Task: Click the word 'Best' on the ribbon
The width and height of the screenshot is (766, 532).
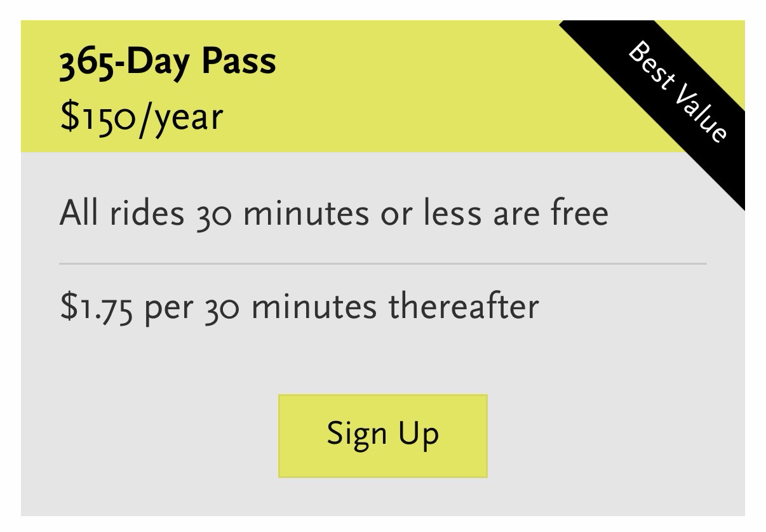Action: coord(652,65)
